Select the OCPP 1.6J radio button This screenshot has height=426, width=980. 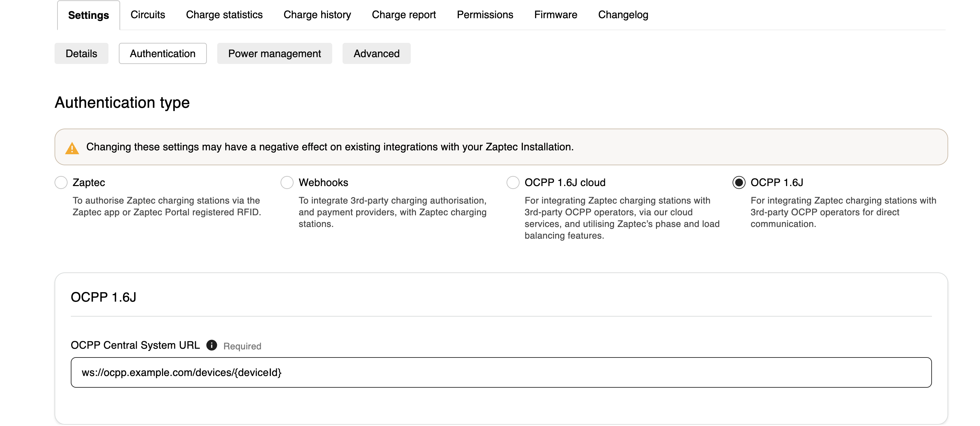click(738, 182)
